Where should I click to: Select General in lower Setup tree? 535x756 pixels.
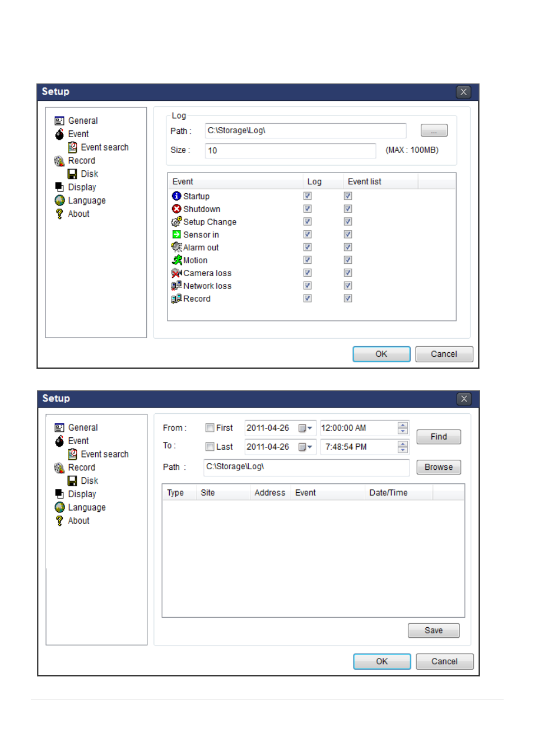pyautogui.click(x=83, y=428)
